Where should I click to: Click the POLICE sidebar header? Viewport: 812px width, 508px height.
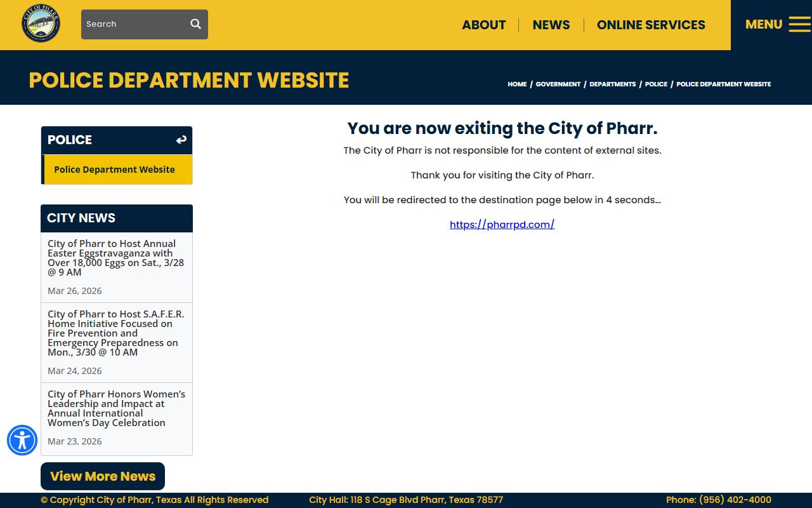point(117,140)
